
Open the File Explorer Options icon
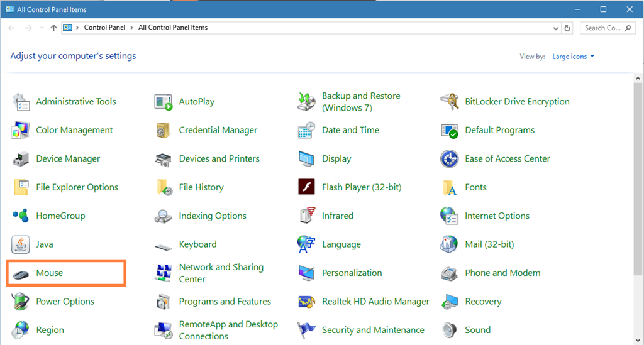click(x=21, y=187)
